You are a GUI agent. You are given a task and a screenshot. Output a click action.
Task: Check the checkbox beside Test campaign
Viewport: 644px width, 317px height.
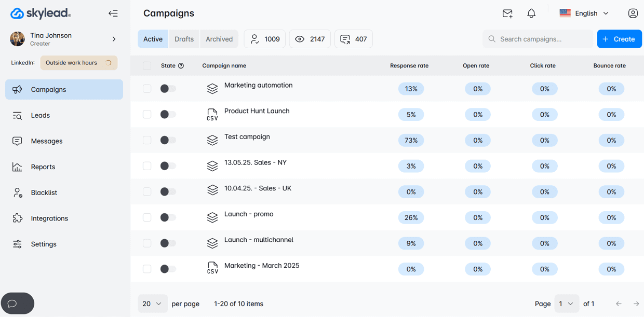pyautogui.click(x=147, y=140)
